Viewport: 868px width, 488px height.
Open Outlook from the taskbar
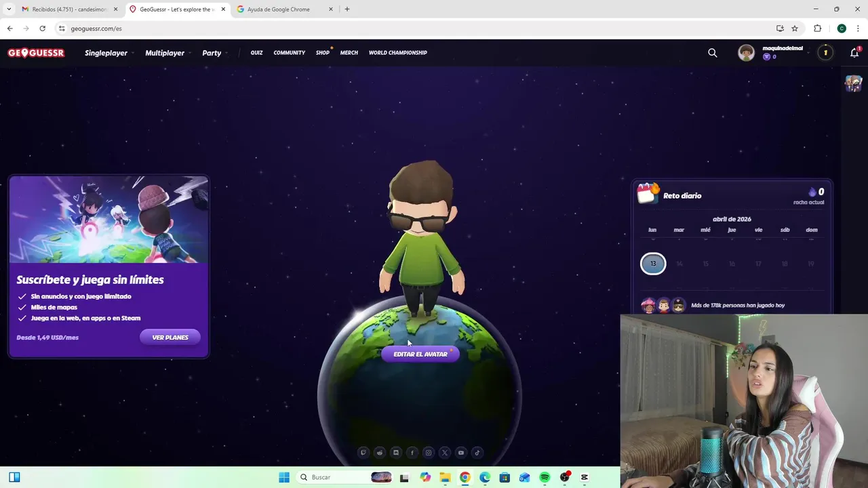(x=524, y=477)
